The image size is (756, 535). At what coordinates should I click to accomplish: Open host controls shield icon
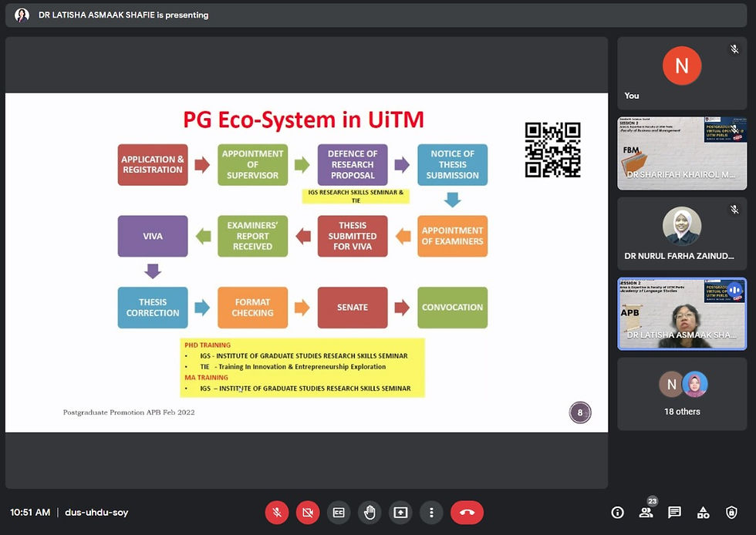[731, 513]
